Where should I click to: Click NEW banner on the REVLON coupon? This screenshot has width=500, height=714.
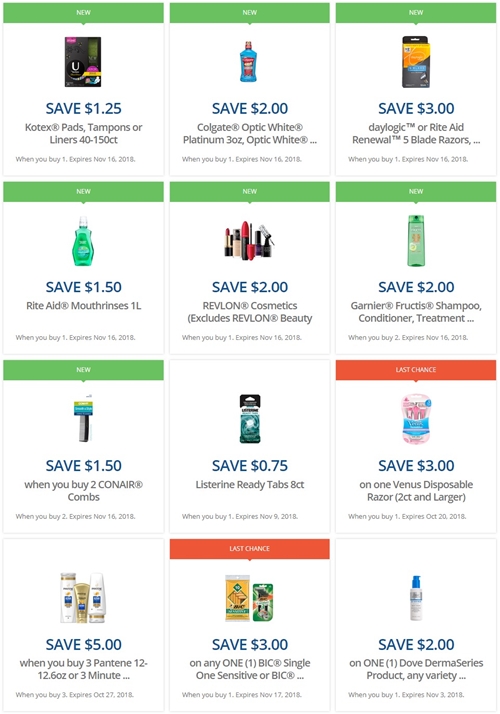point(250,191)
